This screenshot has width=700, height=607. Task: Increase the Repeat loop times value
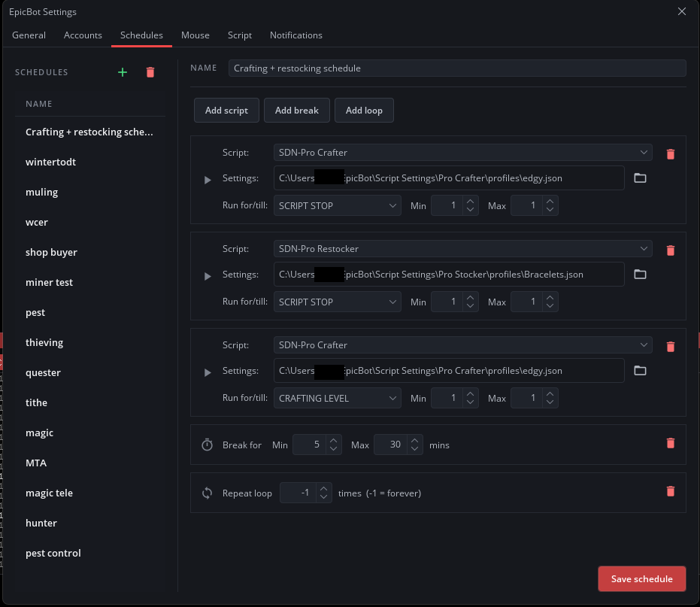[323, 489]
